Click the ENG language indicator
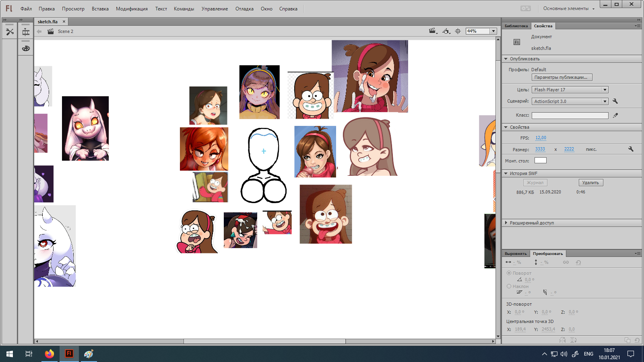Viewport: 644px width, 362px height. [588, 354]
